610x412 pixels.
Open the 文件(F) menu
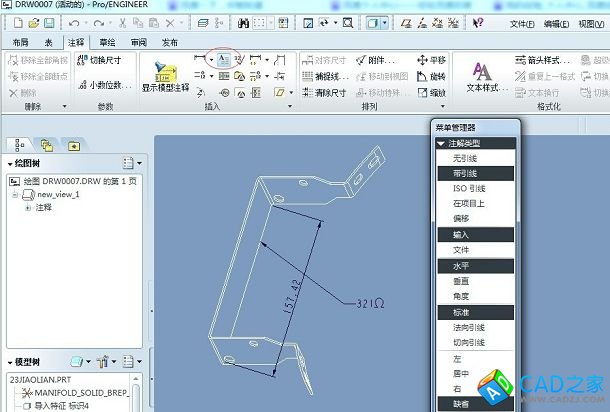522,23
